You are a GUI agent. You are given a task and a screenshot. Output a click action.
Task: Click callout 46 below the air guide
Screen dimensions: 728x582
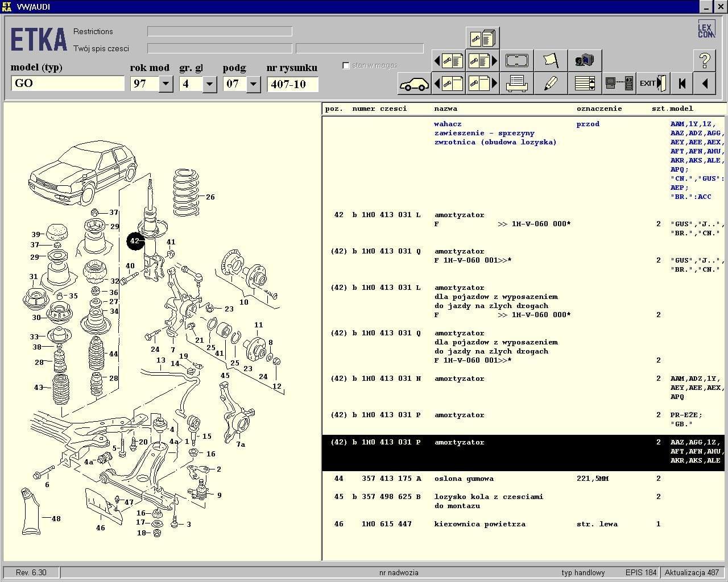click(100, 527)
